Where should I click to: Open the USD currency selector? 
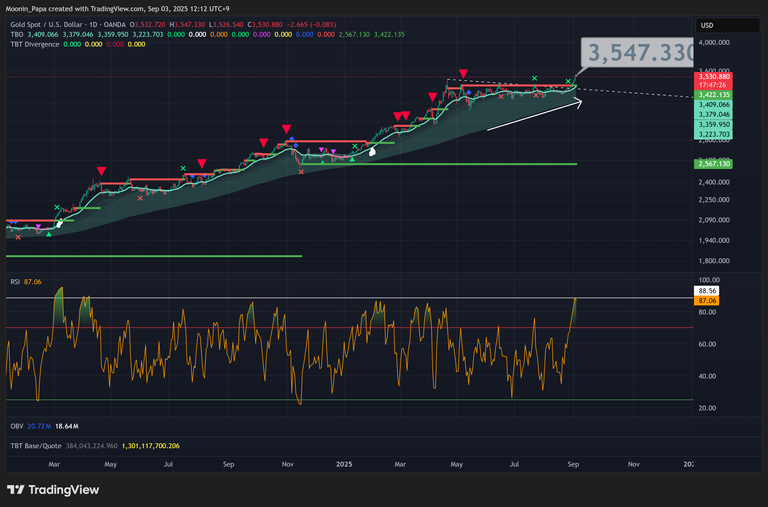point(727,25)
